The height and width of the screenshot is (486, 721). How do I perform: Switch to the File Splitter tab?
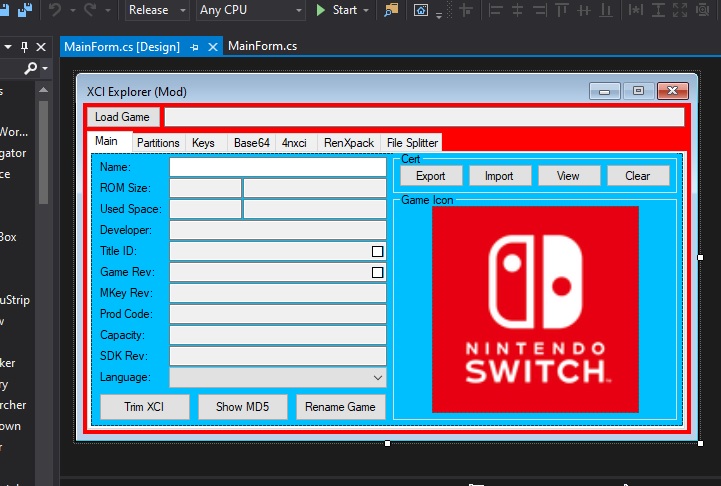tap(412, 143)
